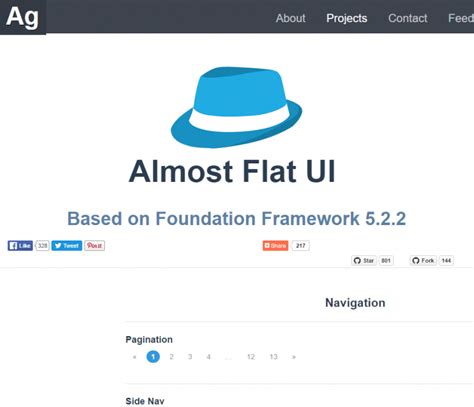This screenshot has height=407, width=474.
Task: Jump to page 12 in pagination
Action: pyautogui.click(x=251, y=357)
